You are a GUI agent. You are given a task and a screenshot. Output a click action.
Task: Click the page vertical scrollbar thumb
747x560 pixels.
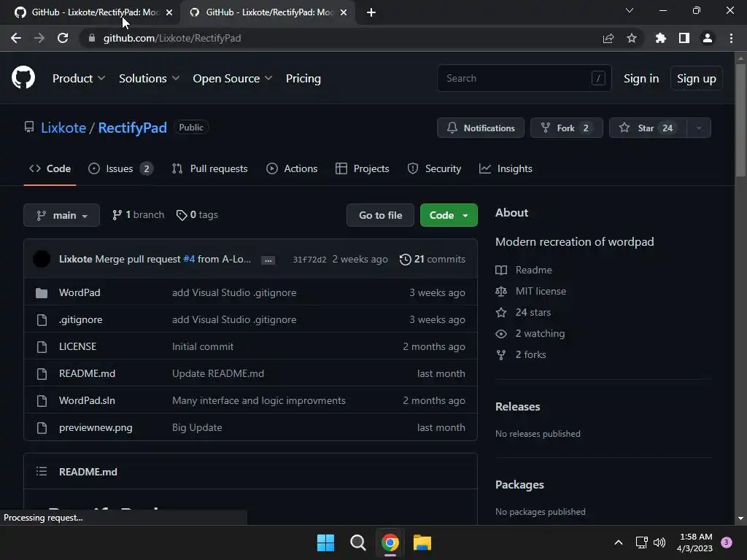coord(740,120)
